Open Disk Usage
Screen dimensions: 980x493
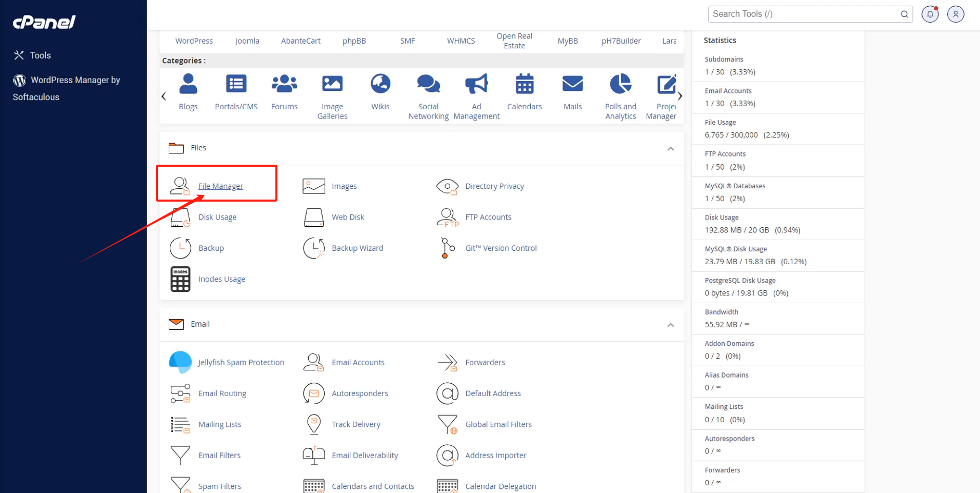[217, 217]
